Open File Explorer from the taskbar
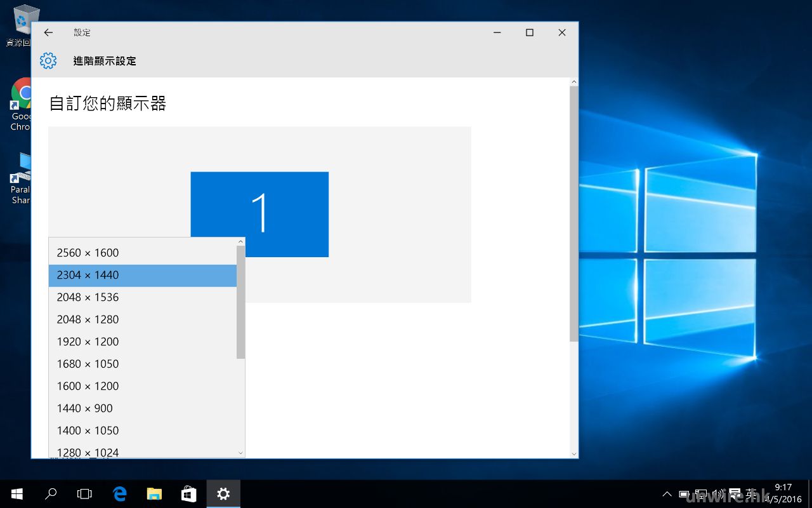The width and height of the screenshot is (812, 508). [154, 493]
